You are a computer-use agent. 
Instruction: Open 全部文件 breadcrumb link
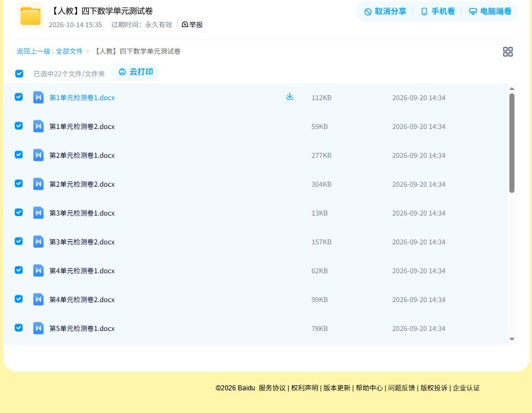pyautogui.click(x=69, y=51)
